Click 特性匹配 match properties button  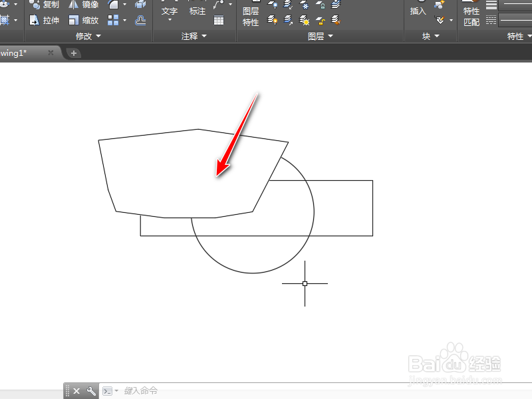coord(471,13)
